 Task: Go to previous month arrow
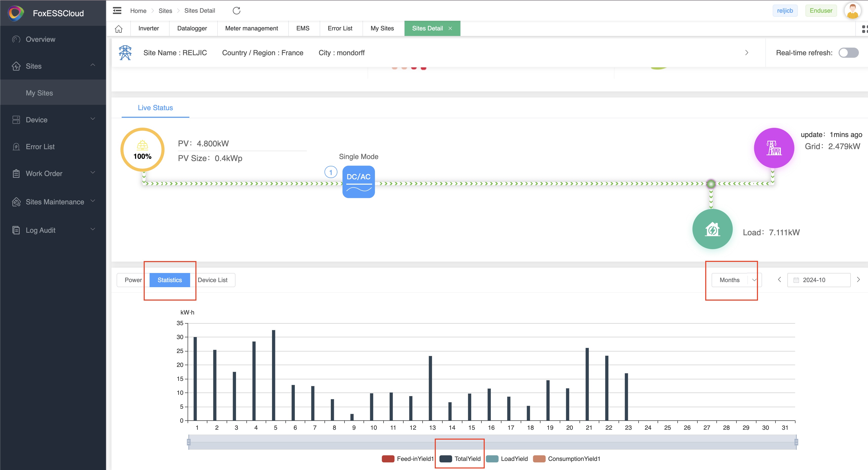[x=779, y=279]
